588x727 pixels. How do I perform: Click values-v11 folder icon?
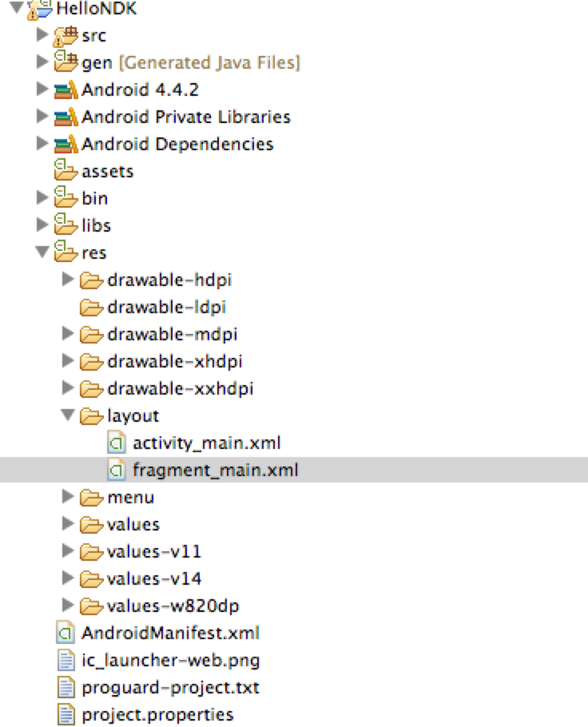(91, 552)
